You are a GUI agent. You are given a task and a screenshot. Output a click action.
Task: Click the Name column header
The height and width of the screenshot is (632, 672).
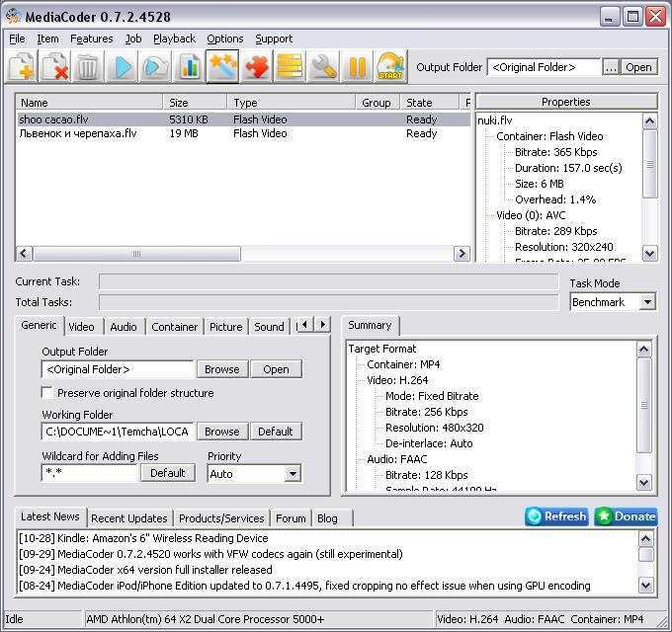[x=89, y=103]
